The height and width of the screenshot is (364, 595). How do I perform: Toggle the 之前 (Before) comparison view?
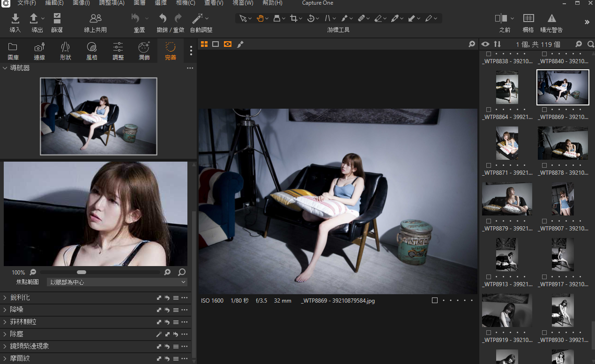[x=501, y=18]
